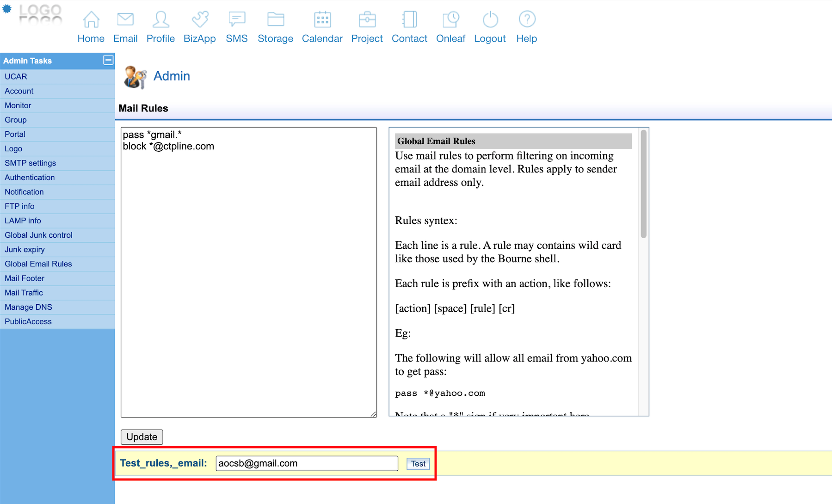
Task: Click the Test button
Action: [x=418, y=464]
